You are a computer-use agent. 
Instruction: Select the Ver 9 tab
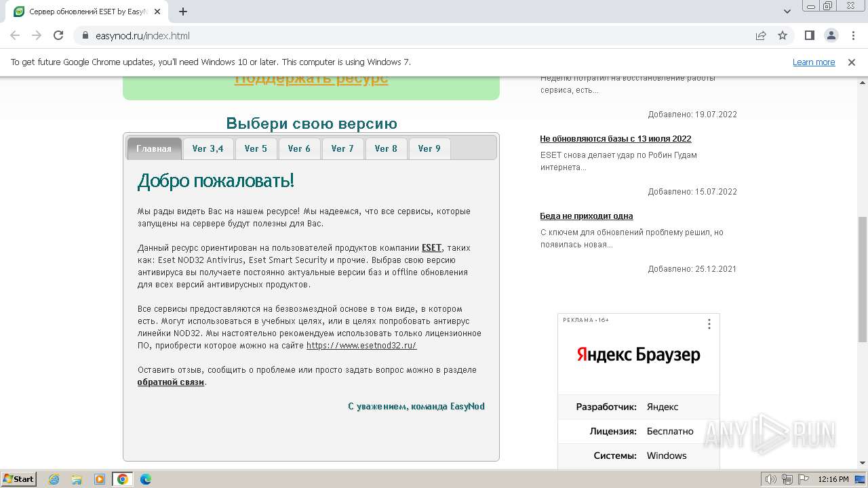pyautogui.click(x=429, y=148)
